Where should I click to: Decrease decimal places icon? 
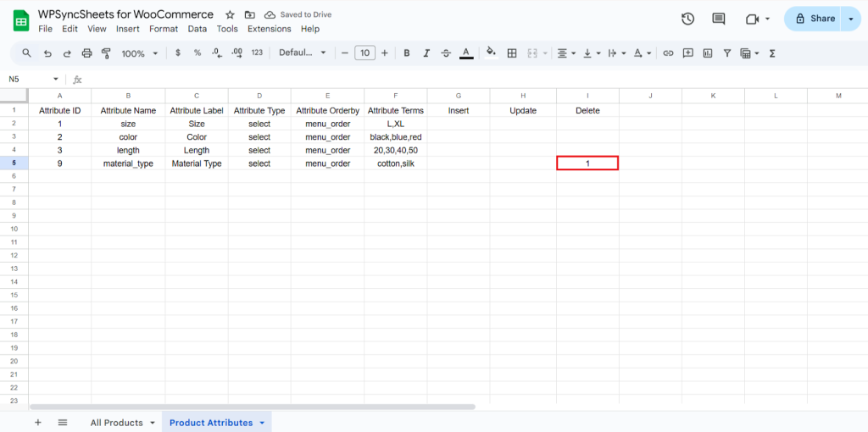click(x=217, y=53)
